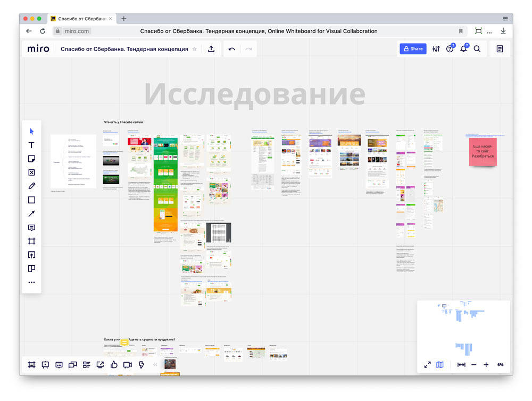
Task: Open the Comment tool
Action: [x=31, y=227]
